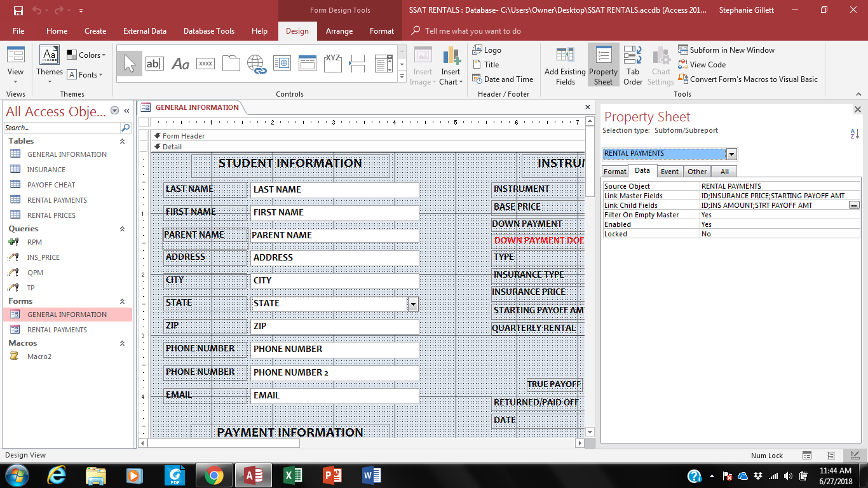Expand the Controls gallery More arrow
Viewport: 868px width, 488px height.
coord(402,77)
